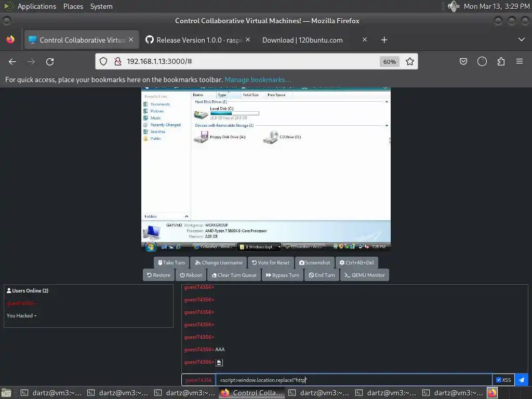Open Local Disk (C:) in the VM
Screen dimensions: 532x399
tap(226, 113)
